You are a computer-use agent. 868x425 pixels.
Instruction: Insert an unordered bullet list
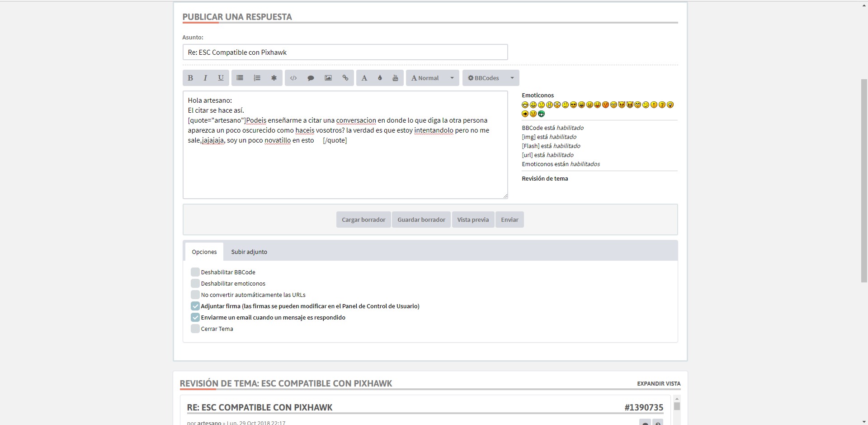[240, 78]
